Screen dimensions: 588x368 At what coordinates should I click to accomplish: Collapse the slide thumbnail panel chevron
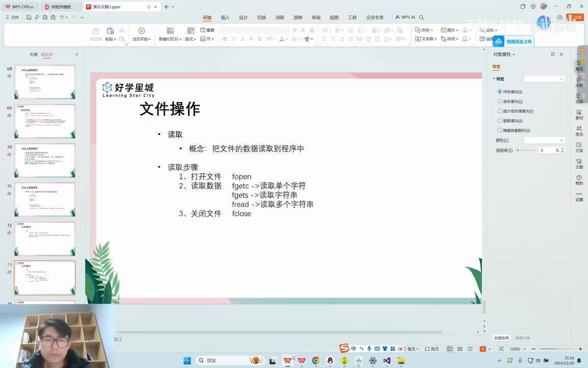coord(77,55)
